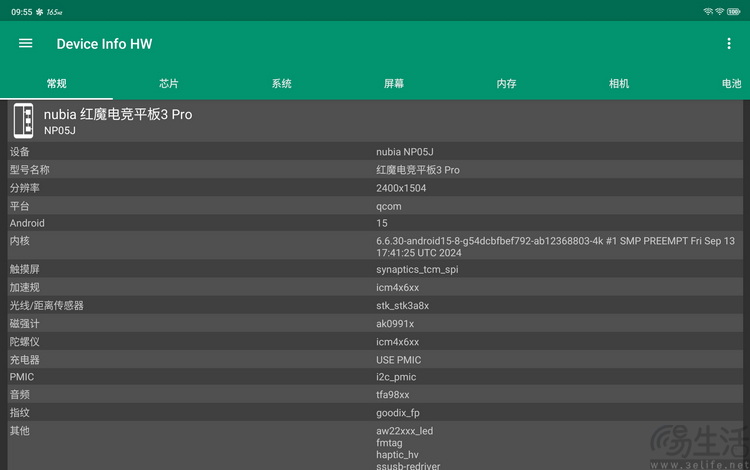
Task: Select the 指纹 row label
Action: click(20, 413)
